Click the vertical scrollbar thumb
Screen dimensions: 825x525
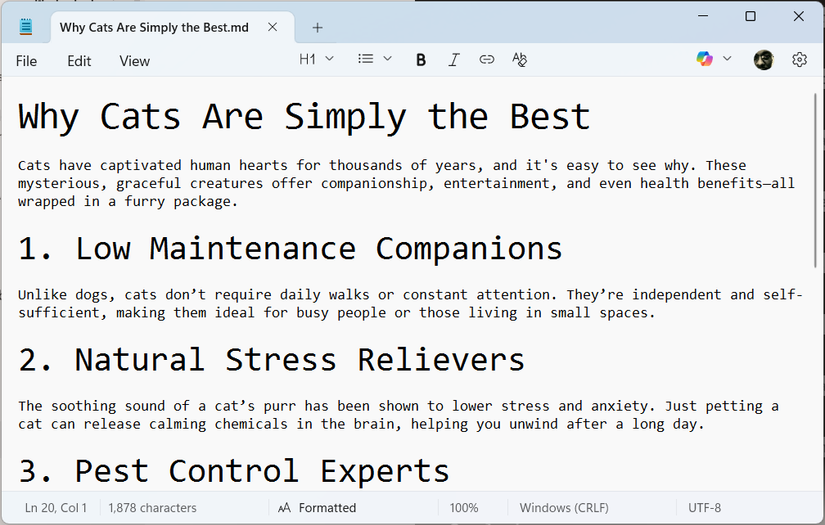tap(816, 180)
